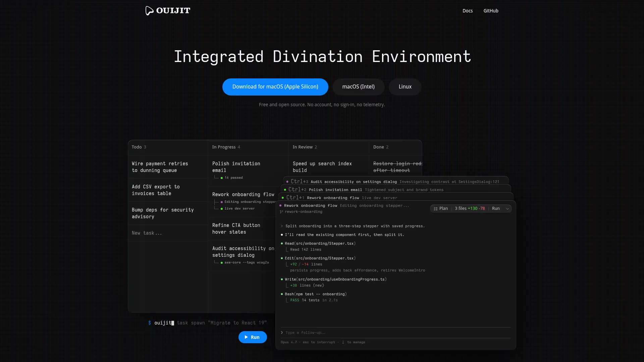
Task: Switch to Ctrl+3 Audit accessibility terminal tab
Action: 396,181
